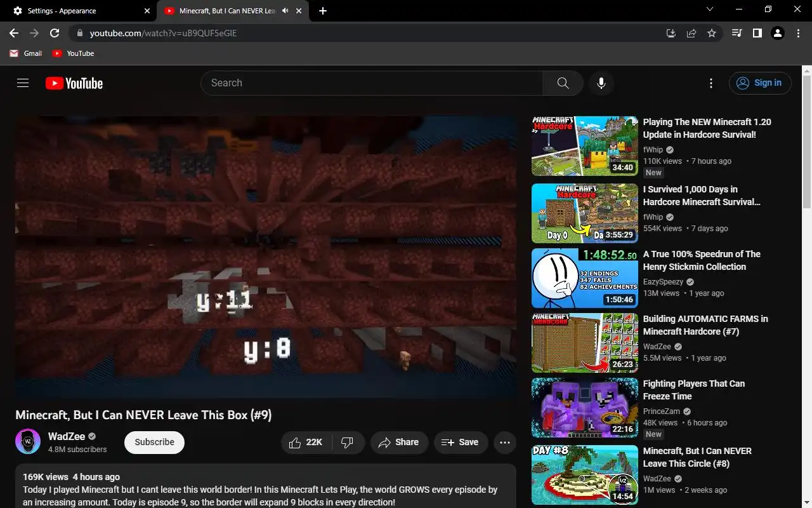Share this page from address bar
This screenshot has height=508, width=812.
pyautogui.click(x=691, y=33)
